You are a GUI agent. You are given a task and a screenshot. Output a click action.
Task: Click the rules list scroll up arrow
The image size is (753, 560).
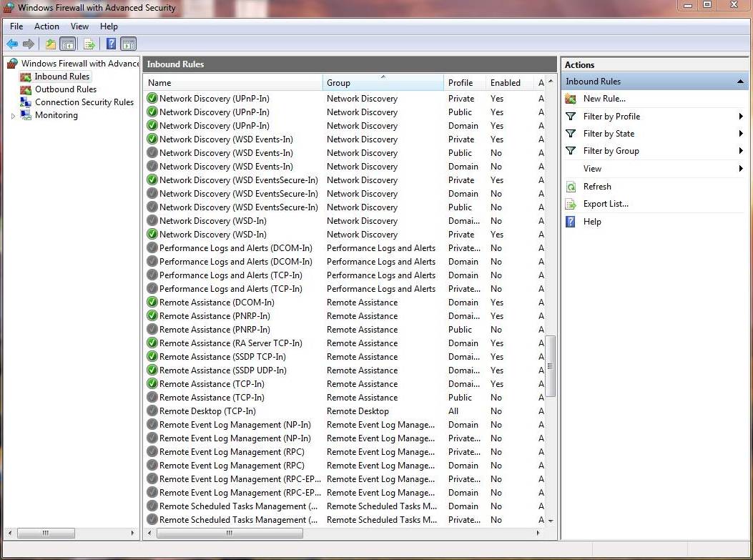pyautogui.click(x=551, y=81)
